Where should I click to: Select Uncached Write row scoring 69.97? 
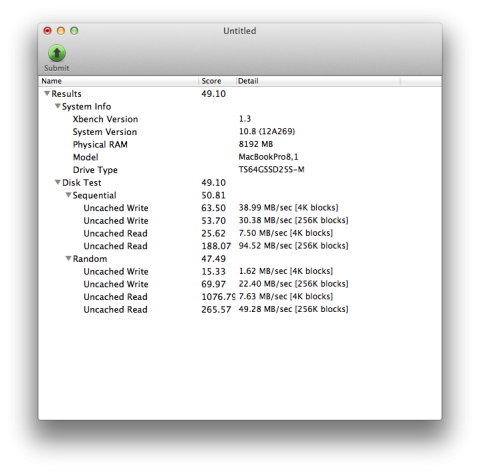coord(240,284)
